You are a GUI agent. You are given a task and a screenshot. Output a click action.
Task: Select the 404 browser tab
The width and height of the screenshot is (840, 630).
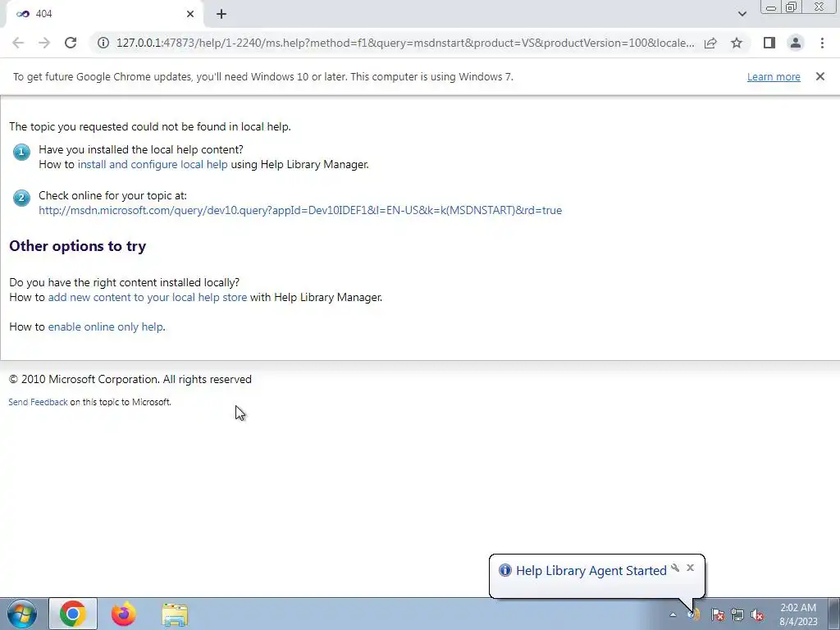pyautogui.click(x=104, y=14)
